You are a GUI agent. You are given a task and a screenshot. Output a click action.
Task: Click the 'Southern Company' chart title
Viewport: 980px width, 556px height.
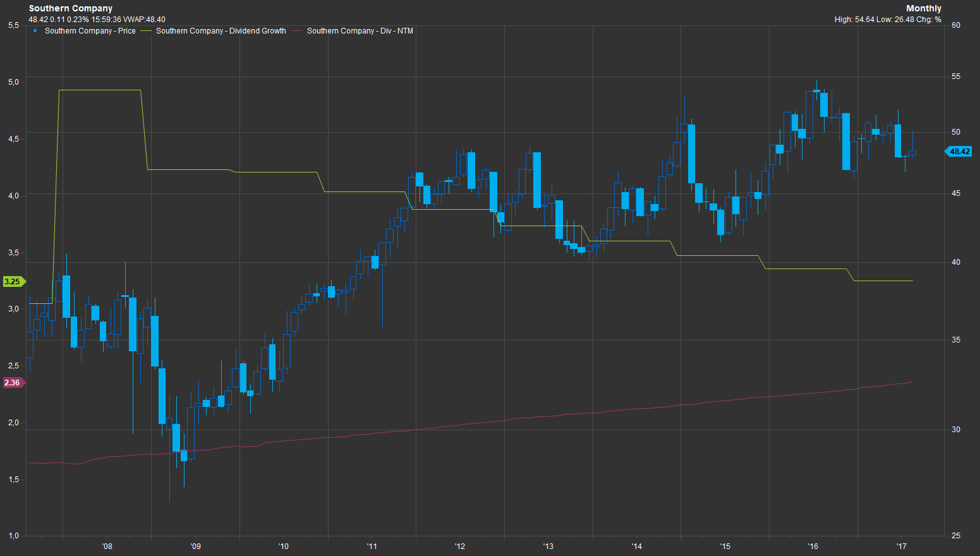click(x=71, y=8)
